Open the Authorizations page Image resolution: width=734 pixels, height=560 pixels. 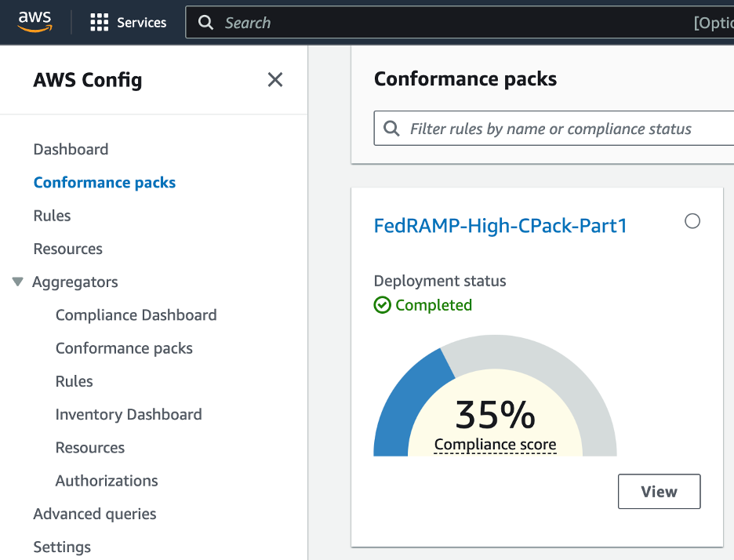tap(106, 481)
